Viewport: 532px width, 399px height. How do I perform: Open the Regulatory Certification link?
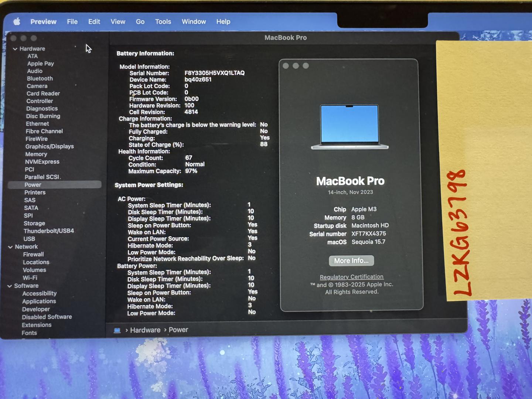coord(351,277)
